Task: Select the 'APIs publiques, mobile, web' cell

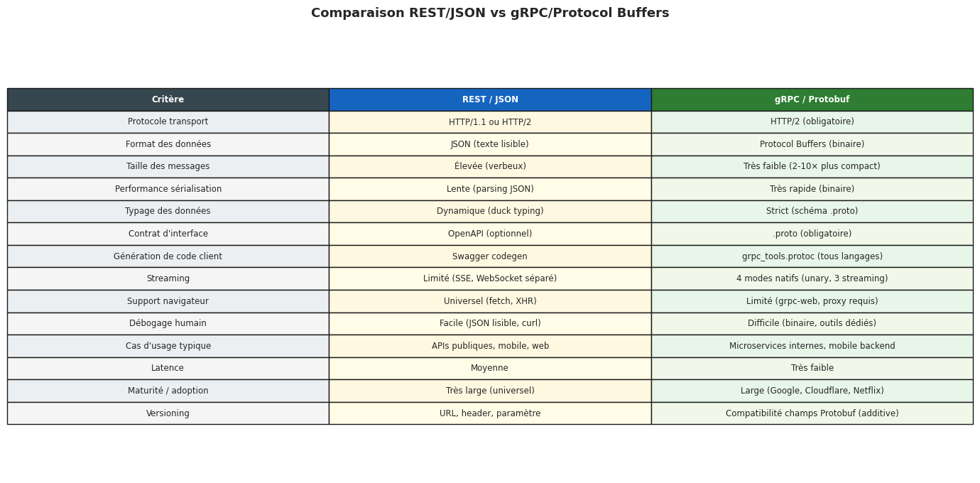Action: [490, 346]
